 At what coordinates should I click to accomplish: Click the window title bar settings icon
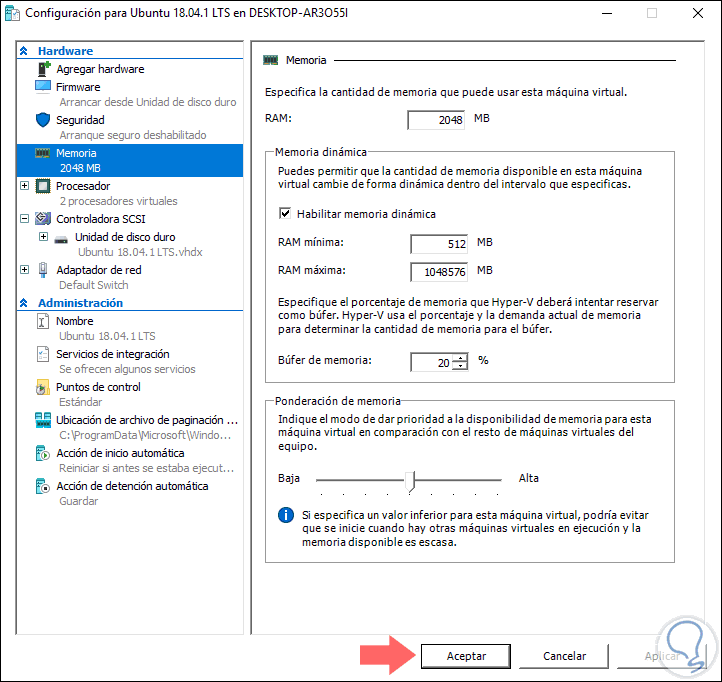click(12, 13)
